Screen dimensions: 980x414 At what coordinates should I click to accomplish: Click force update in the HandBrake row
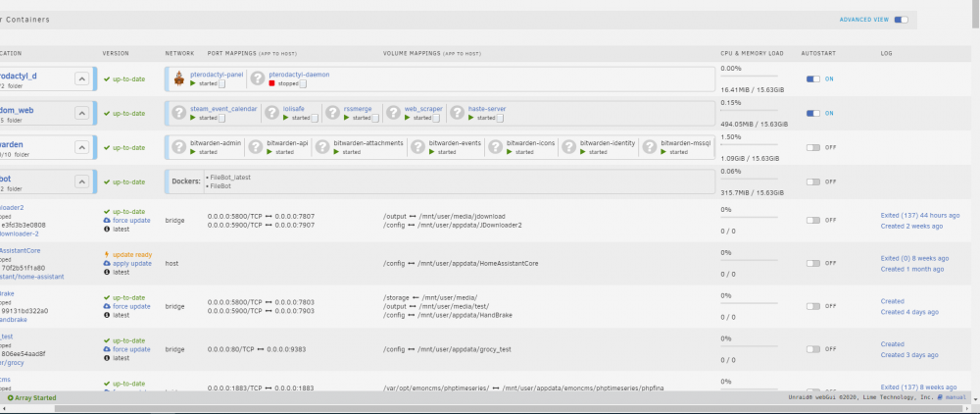pos(131,306)
